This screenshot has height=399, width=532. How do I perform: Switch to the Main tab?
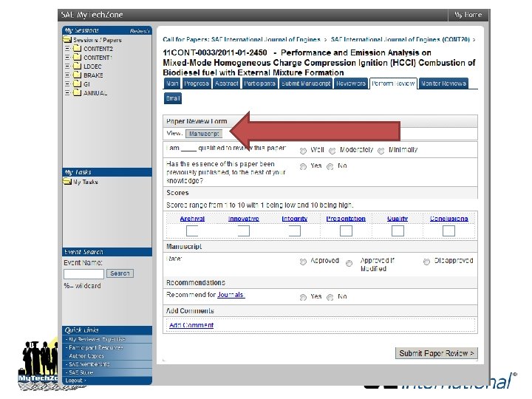172,83
